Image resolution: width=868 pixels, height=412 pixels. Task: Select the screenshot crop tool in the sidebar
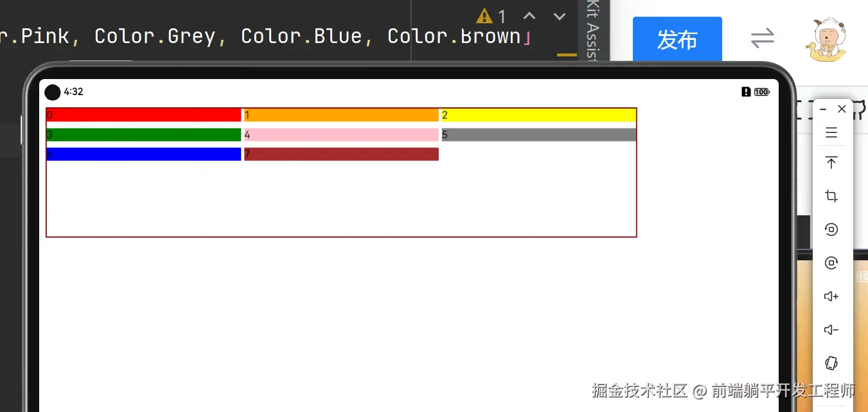click(831, 195)
